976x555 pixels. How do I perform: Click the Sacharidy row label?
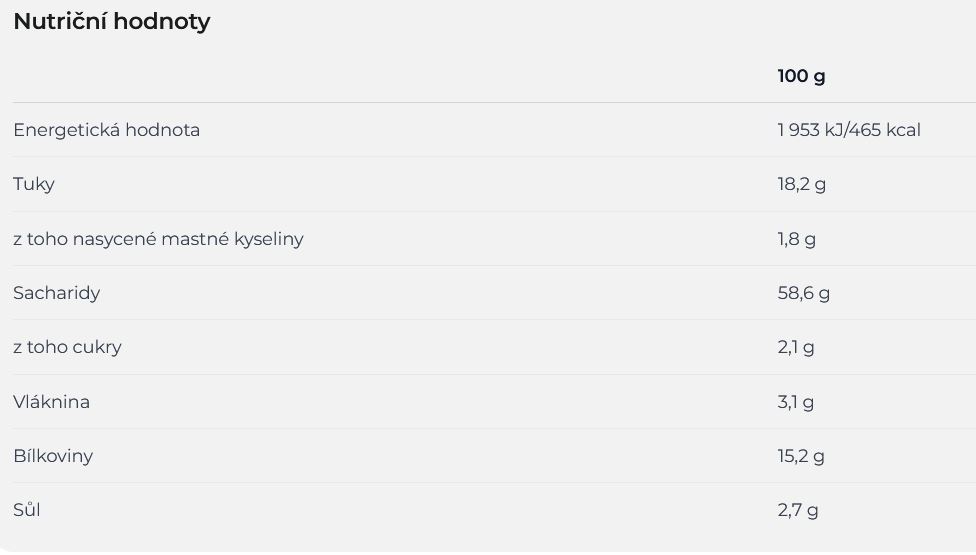pyautogui.click(x=57, y=292)
